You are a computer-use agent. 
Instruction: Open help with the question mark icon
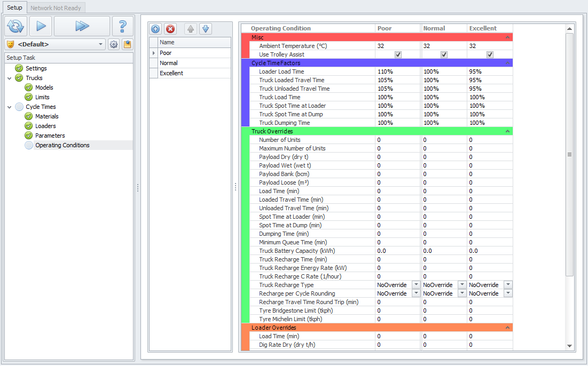[123, 26]
